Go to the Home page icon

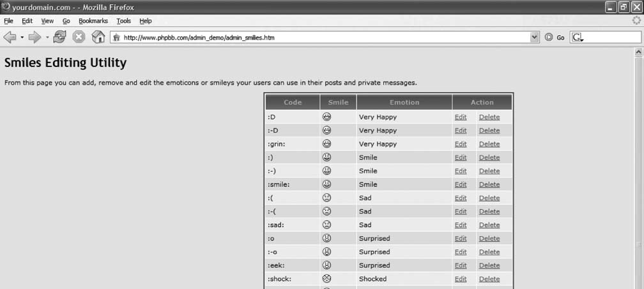[x=98, y=38]
